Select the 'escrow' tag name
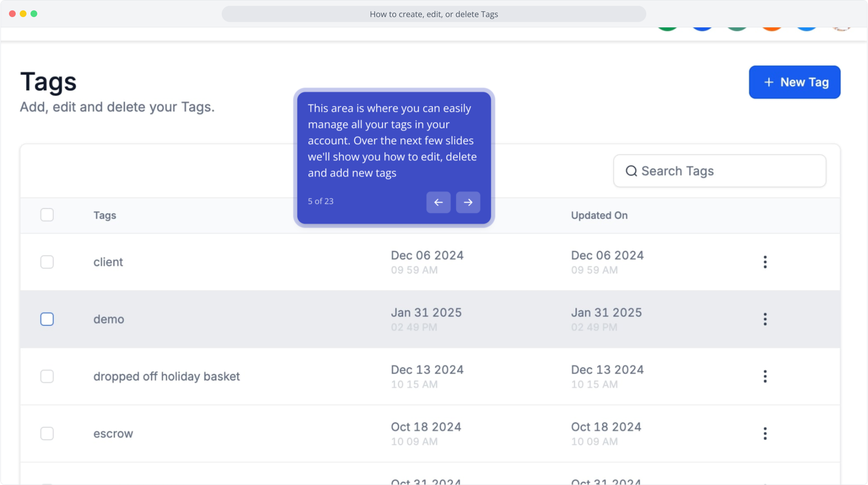Viewport: 868px width, 485px height. point(113,434)
